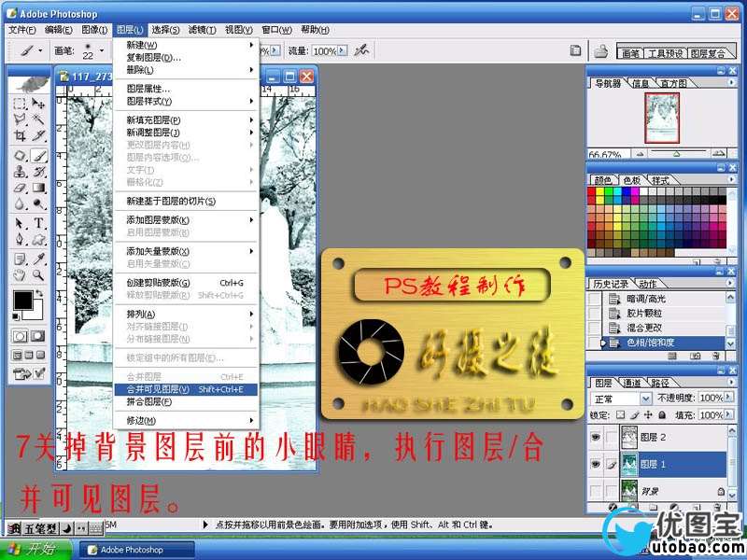Image resolution: width=747 pixels, height=560 pixels.
Task: Toggle visibility eye of 图层 2
Action: [595, 437]
